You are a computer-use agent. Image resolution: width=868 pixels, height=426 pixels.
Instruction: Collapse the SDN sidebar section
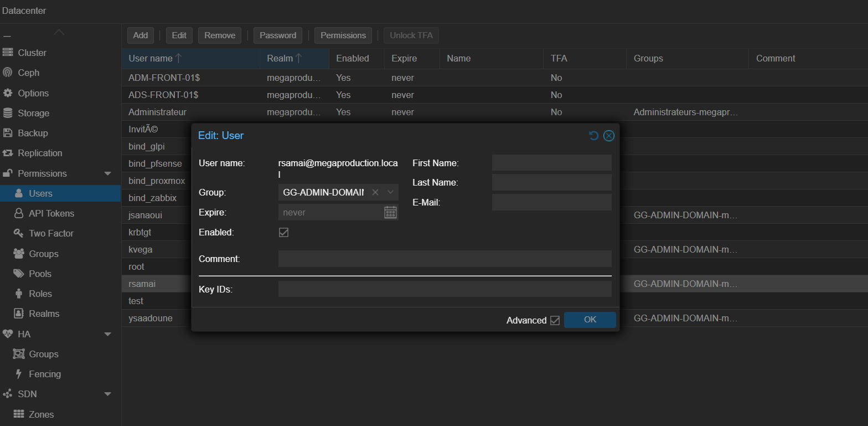point(107,394)
